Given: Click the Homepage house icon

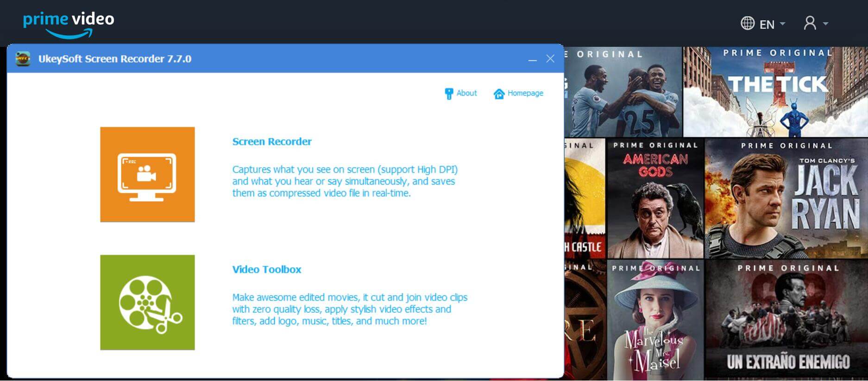Looking at the screenshot, I should coord(499,94).
